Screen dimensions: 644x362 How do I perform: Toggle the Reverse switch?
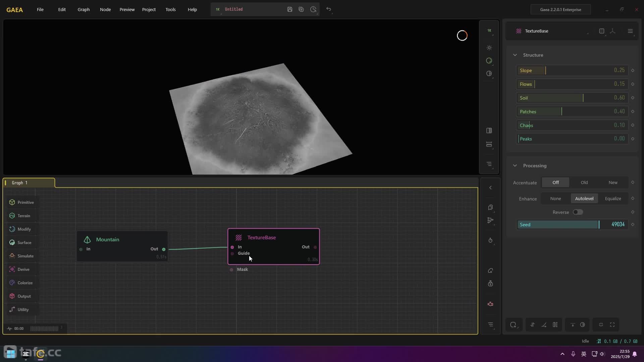click(x=578, y=212)
